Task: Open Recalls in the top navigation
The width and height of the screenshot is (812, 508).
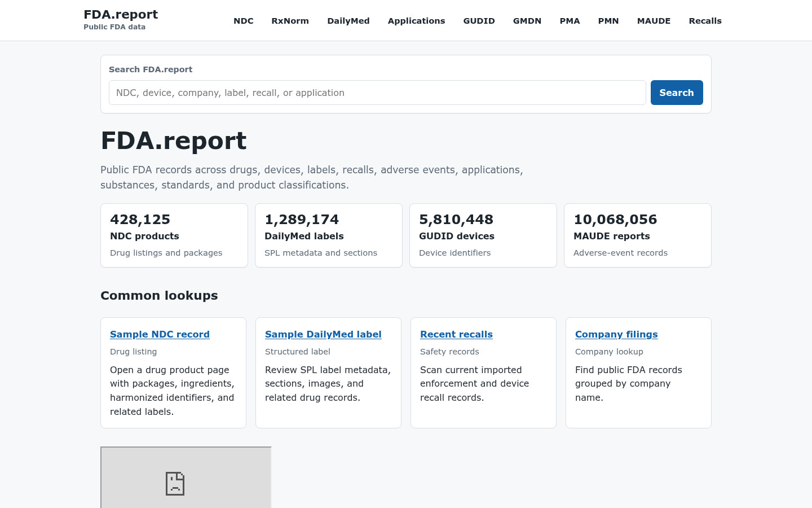Action: click(705, 21)
